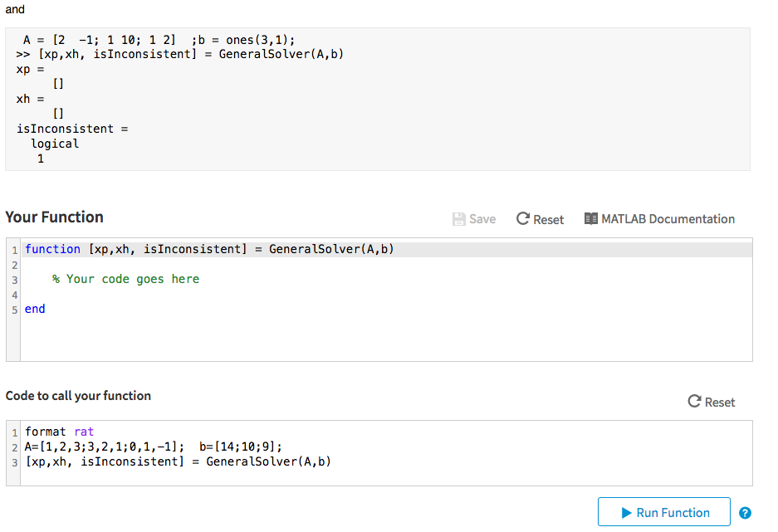Viewport: 778px width, 532px height.
Task: Place cursor in the function declaration line
Action: (x=209, y=249)
